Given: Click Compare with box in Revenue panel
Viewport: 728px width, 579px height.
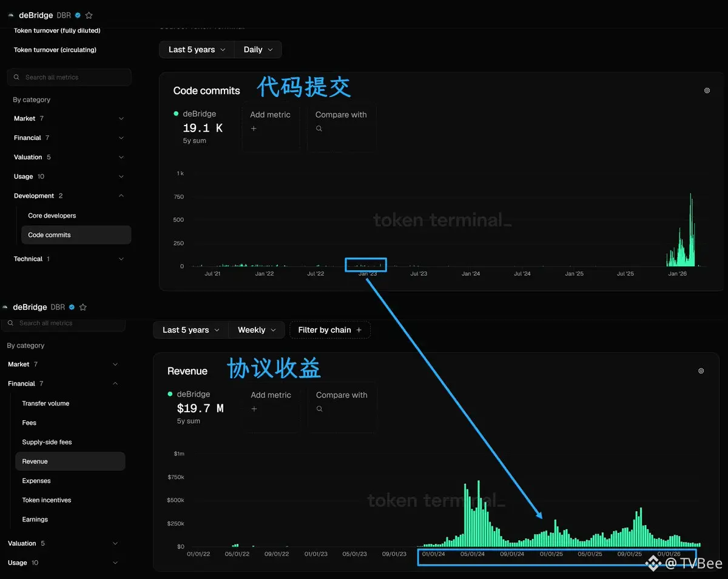Looking at the screenshot, I should (x=342, y=409).
